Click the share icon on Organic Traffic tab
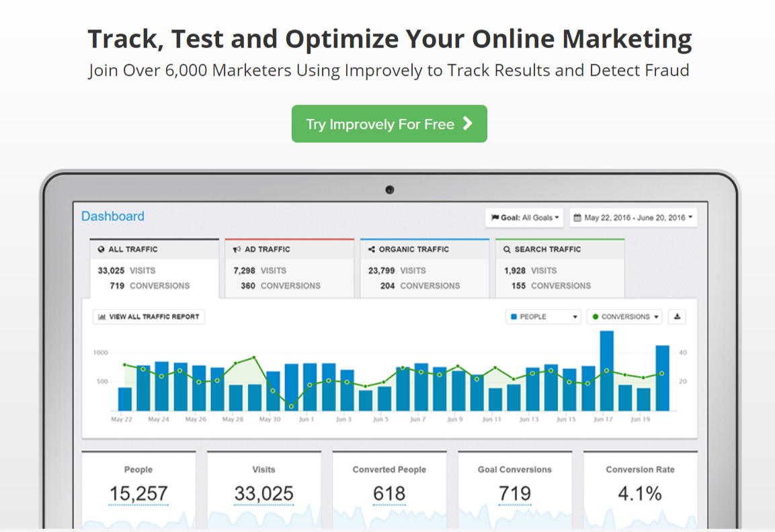775x532 pixels. coord(372,249)
